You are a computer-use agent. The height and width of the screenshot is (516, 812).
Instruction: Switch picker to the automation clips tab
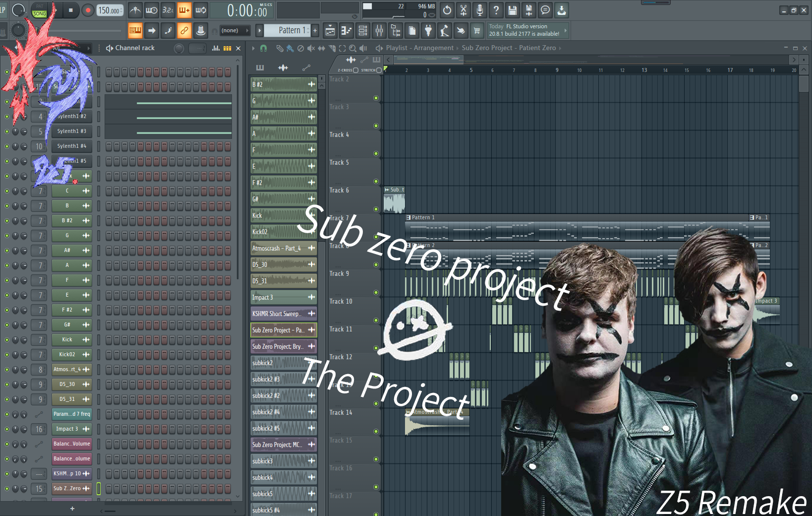click(x=306, y=67)
